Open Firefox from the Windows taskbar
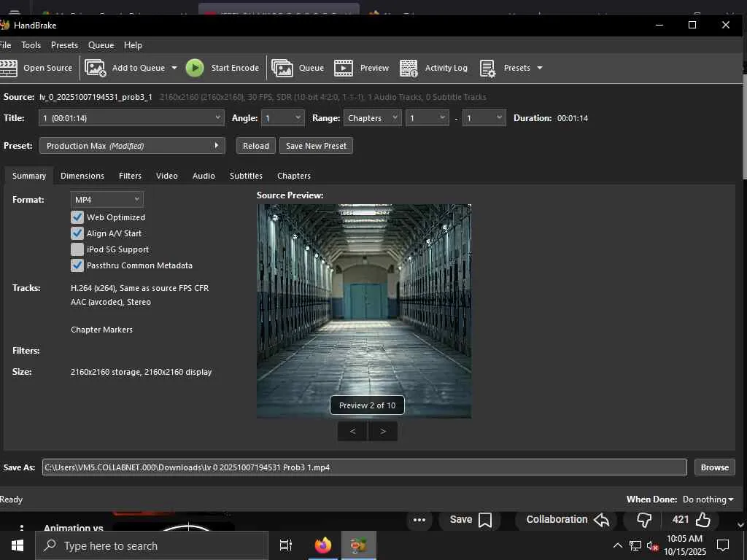747x560 pixels. point(322,545)
